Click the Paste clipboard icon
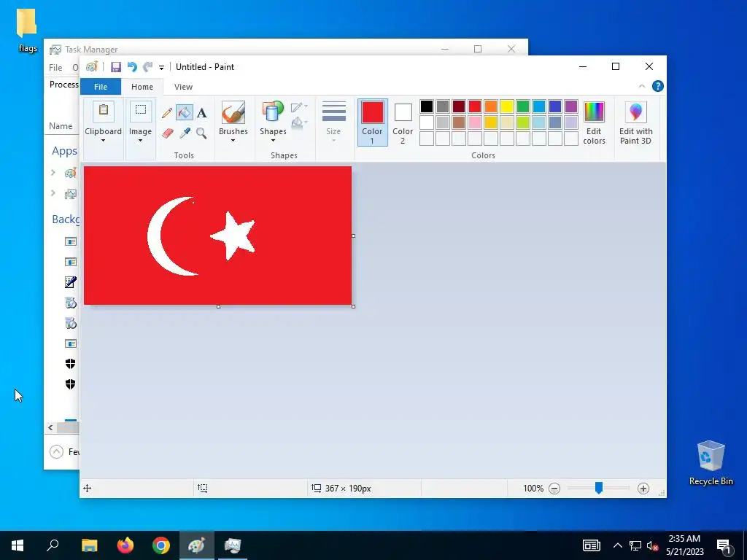Image resolution: width=747 pixels, height=560 pixels. tap(104, 112)
